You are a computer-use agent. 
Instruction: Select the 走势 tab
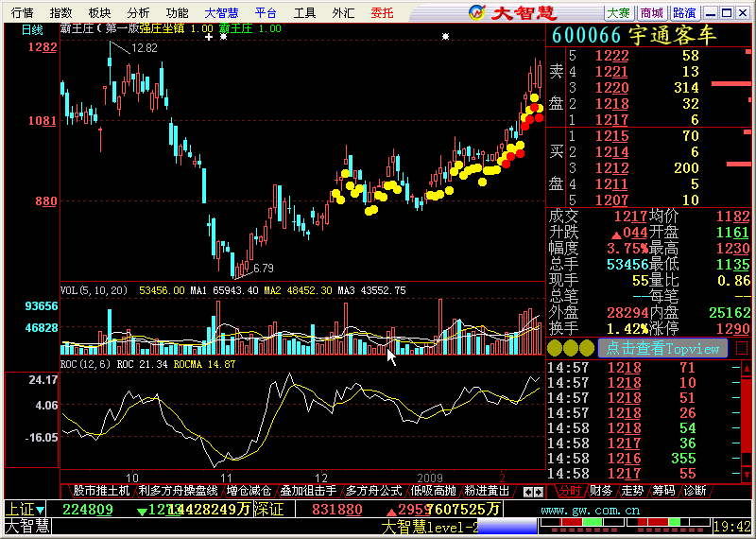coord(632,491)
